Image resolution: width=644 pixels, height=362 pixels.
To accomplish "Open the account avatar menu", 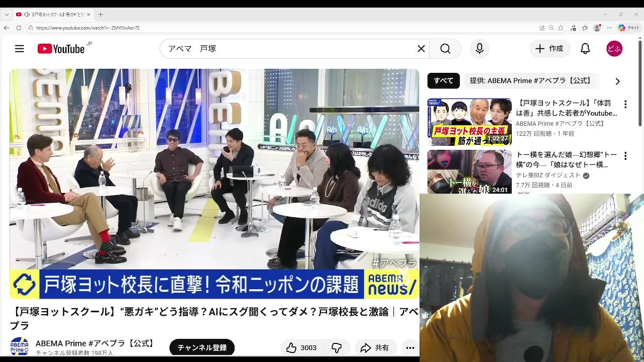I will (614, 49).
